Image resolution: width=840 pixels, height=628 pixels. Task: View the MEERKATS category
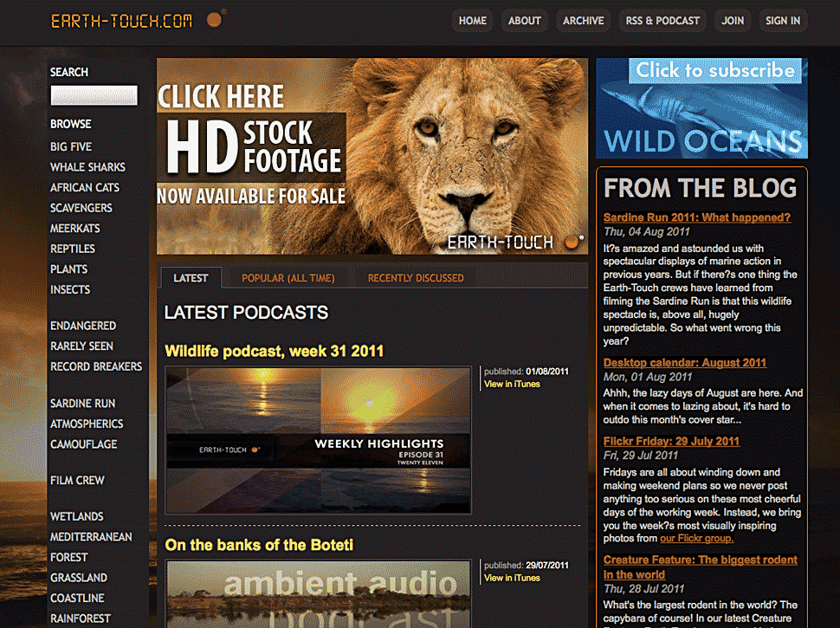tap(75, 229)
